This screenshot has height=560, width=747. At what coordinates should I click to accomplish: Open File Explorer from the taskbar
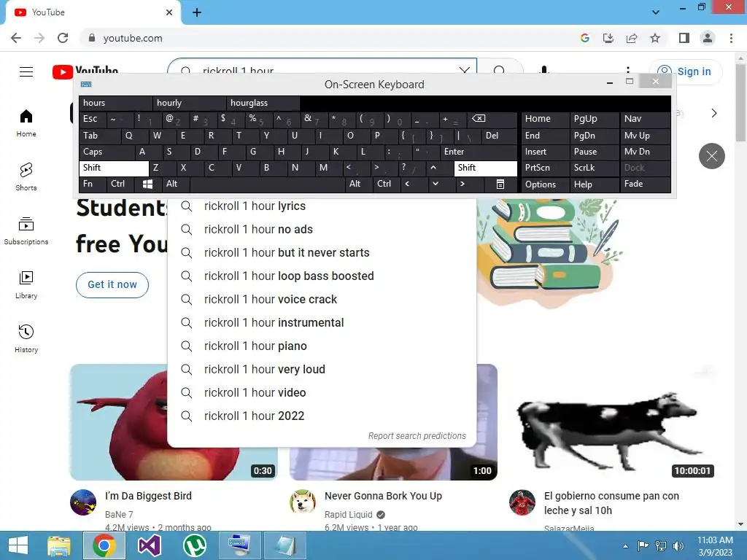pos(59,545)
